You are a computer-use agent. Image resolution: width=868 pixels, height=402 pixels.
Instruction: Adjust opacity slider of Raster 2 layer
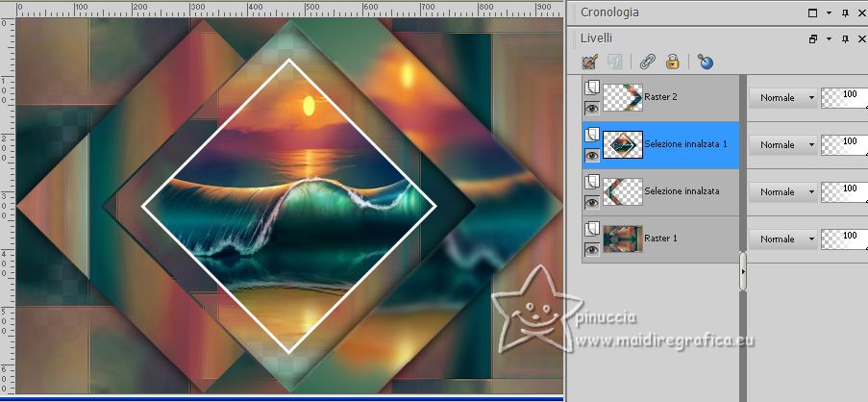pos(844,97)
